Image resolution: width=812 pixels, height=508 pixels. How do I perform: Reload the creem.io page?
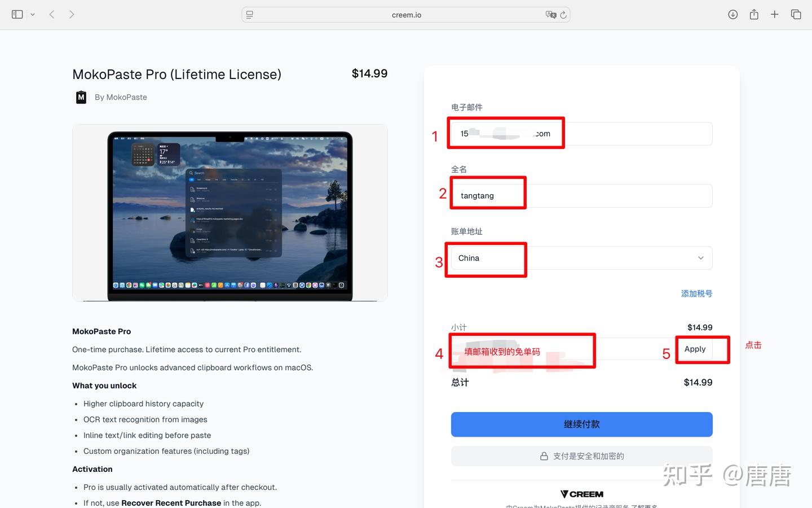point(563,15)
